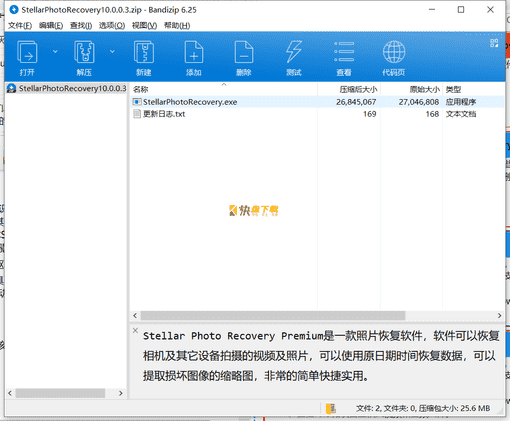Click the archive comment text describing Stellar Photo Recovery

pos(321,356)
